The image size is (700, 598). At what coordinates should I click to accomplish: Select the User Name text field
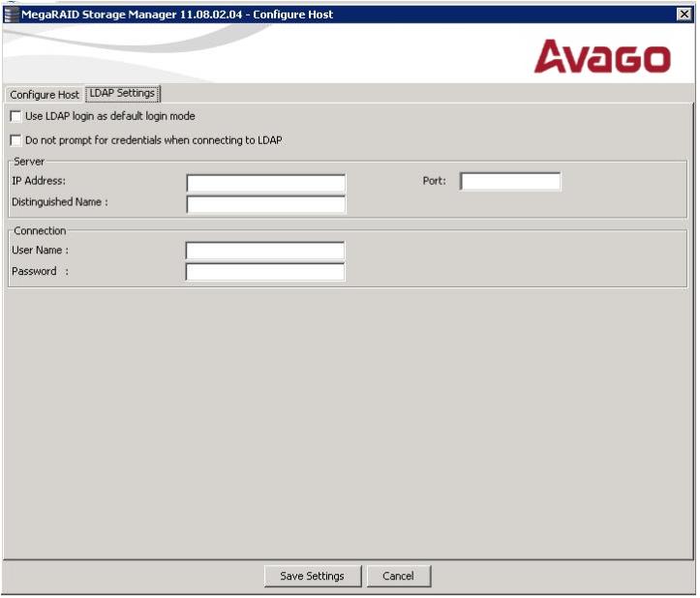265,251
